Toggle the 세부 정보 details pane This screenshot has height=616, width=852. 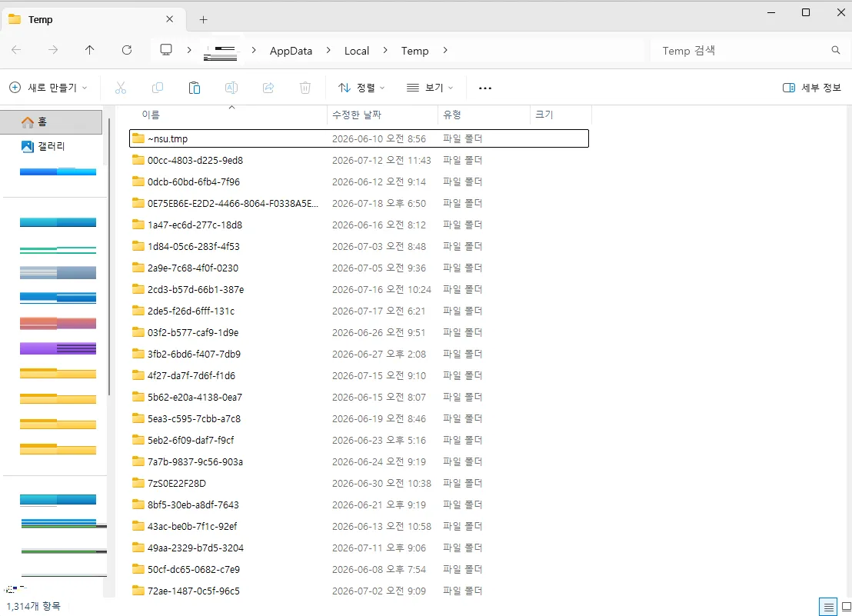(812, 88)
